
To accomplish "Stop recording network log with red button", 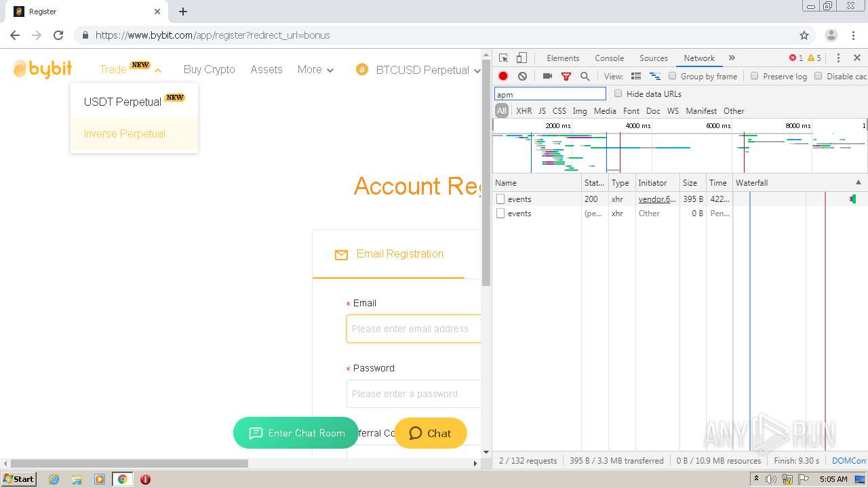I will click(x=503, y=77).
